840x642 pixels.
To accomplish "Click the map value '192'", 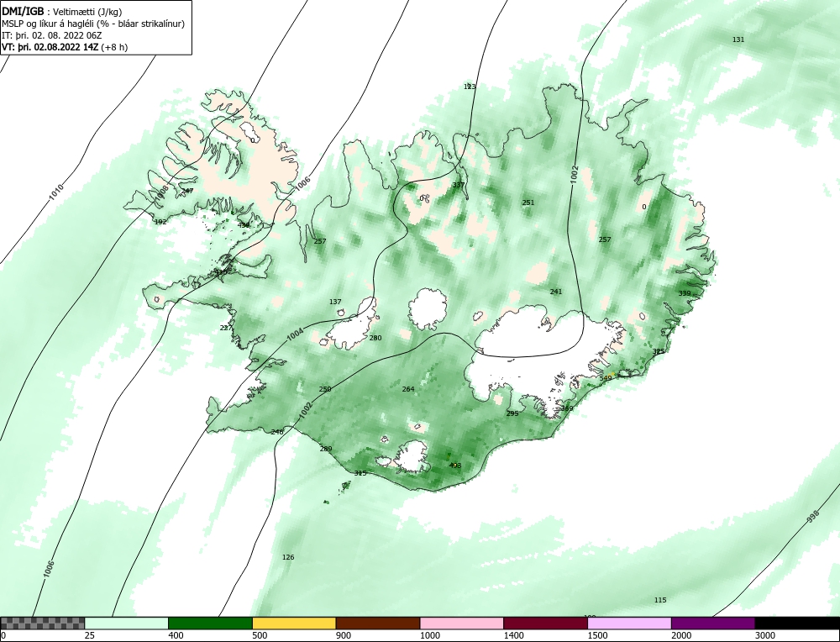I will (x=160, y=222).
